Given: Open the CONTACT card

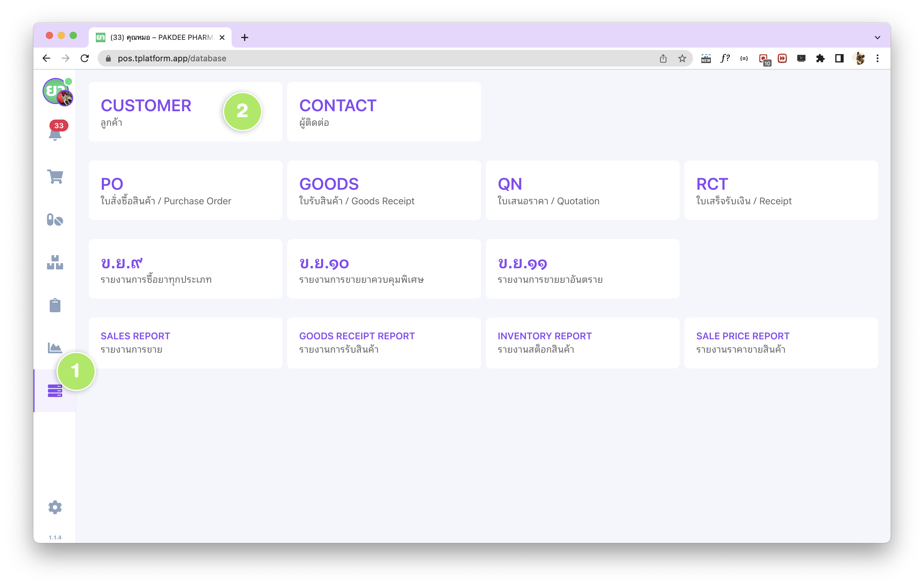Looking at the screenshot, I should pyautogui.click(x=384, y=112).
